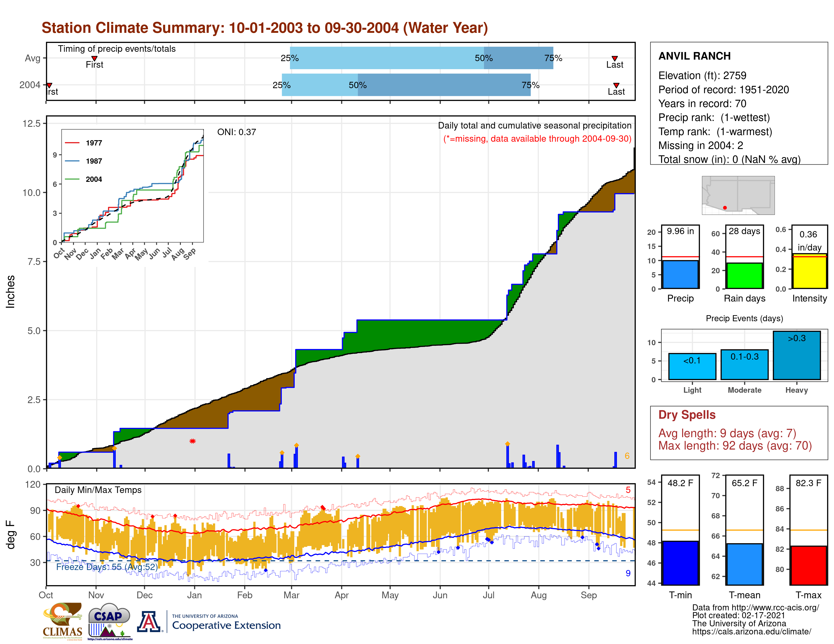Click the ONI: 0.37 label
Screen dimensions: 834x644
coord(236,132)
